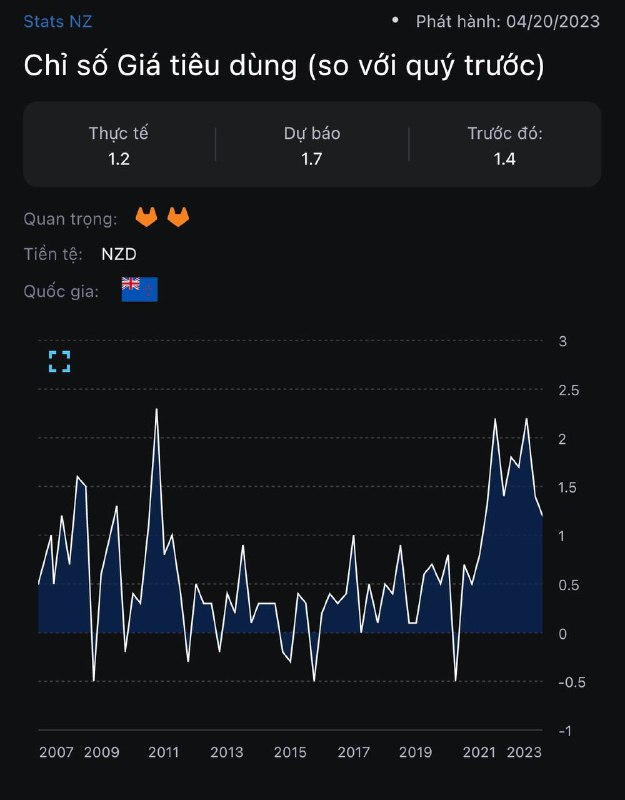Select the 2019 marker on the timeline
This screenshot has width=625, height=800.
[415, 752]
